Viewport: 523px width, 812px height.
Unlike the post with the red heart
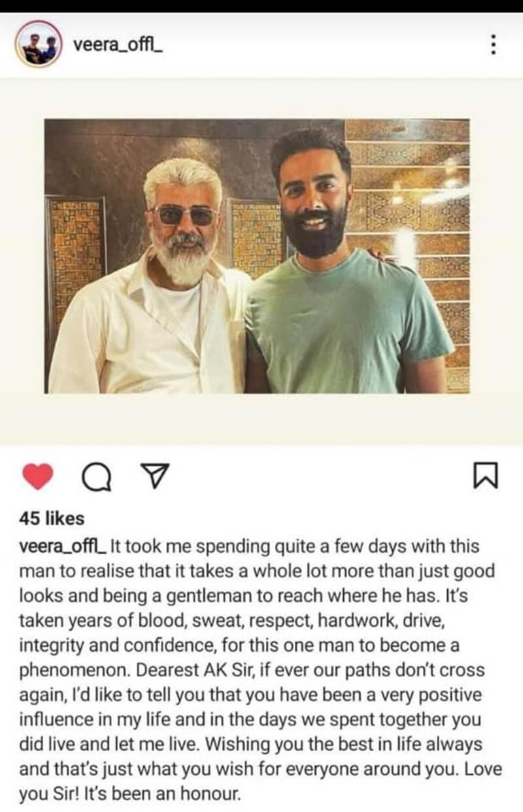tap(38, 476)
